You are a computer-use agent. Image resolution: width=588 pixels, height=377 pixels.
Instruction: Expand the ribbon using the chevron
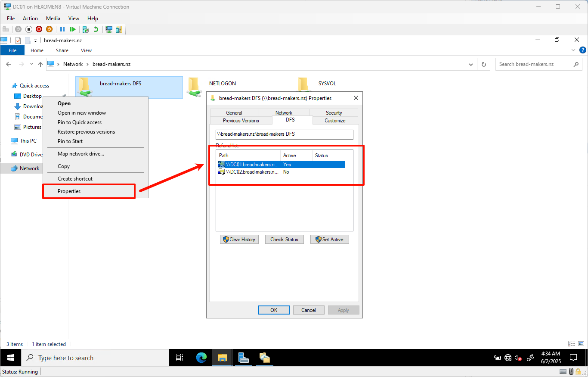click(x=573, y=50)
